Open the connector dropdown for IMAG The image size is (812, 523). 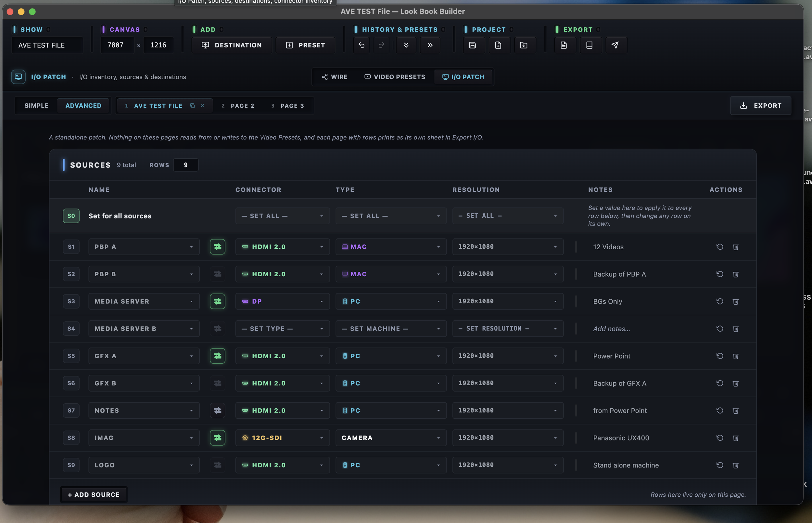pyautogui.click(x=282, y=438)
